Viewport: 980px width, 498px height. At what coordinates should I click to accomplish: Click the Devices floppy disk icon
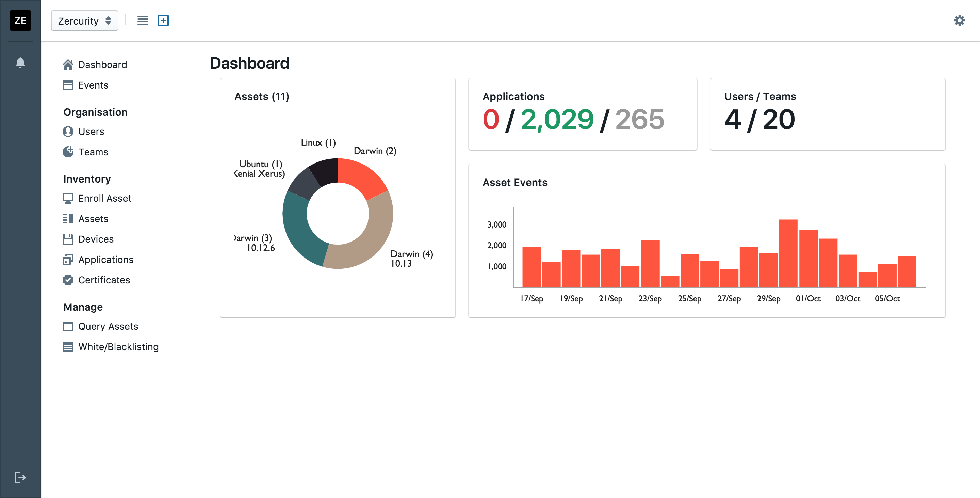point(68,239)
